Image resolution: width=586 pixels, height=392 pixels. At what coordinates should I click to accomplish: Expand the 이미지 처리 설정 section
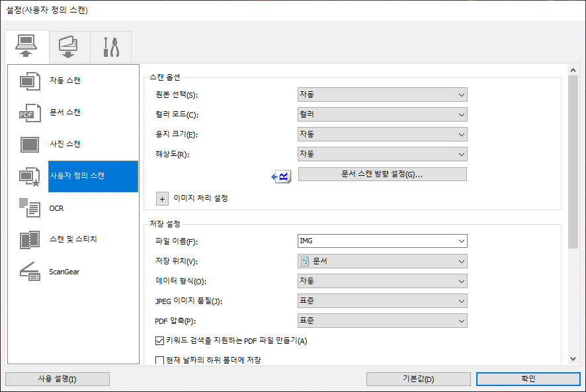click(x=162, y=198)
